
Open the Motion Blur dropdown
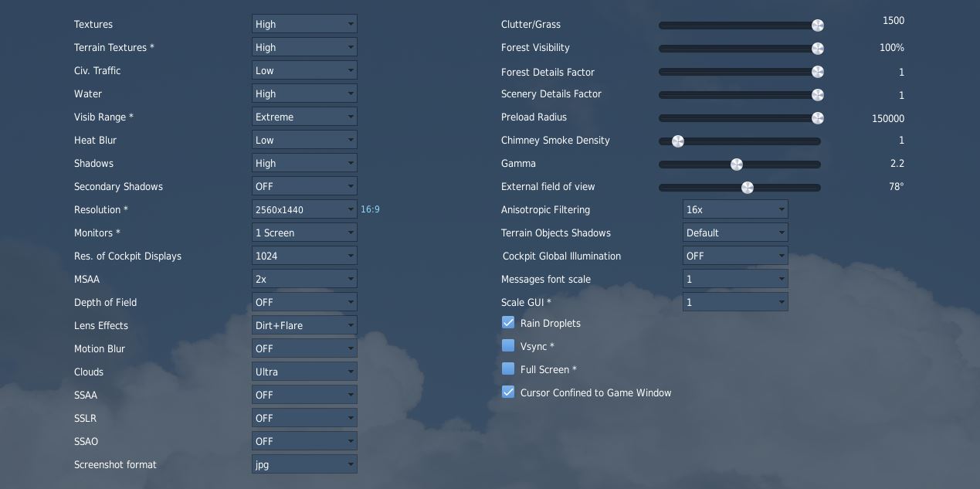[304, 348]
